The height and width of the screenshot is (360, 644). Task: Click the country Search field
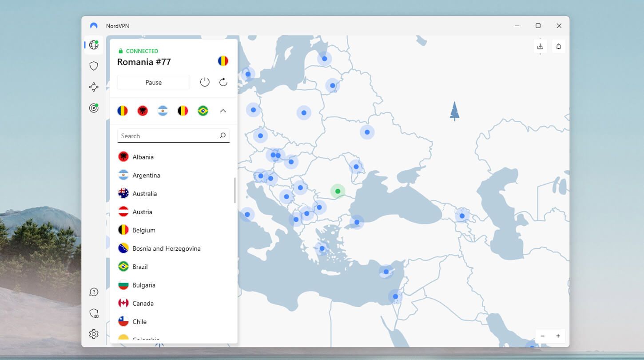(174, 136)
